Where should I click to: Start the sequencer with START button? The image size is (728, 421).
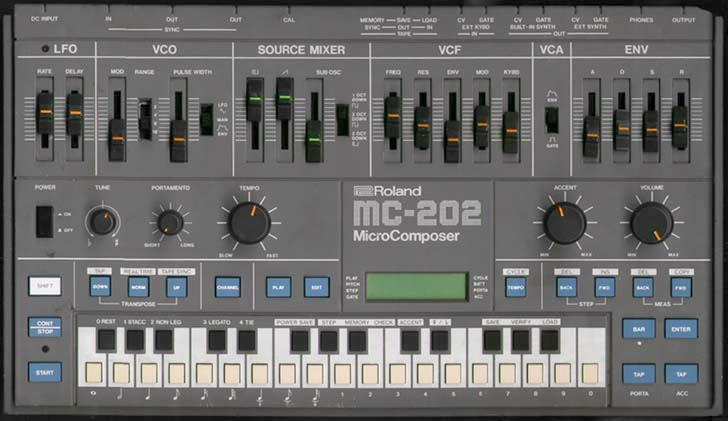point(45,372)
